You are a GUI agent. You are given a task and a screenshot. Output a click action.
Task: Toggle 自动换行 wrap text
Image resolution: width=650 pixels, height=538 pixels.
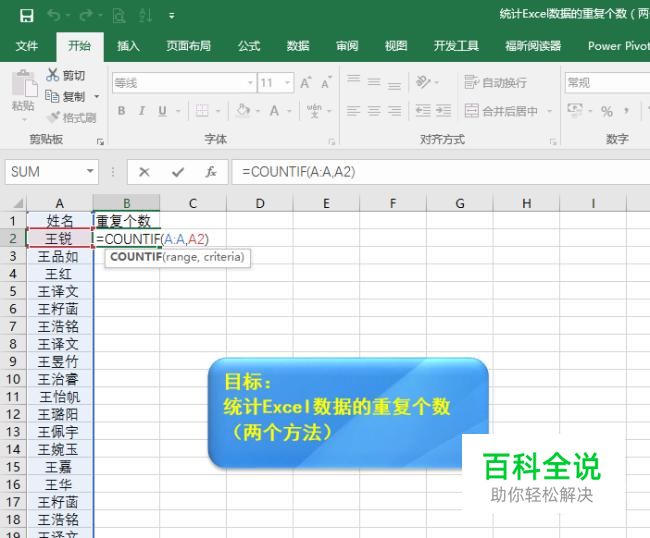(x=496, y=82)
